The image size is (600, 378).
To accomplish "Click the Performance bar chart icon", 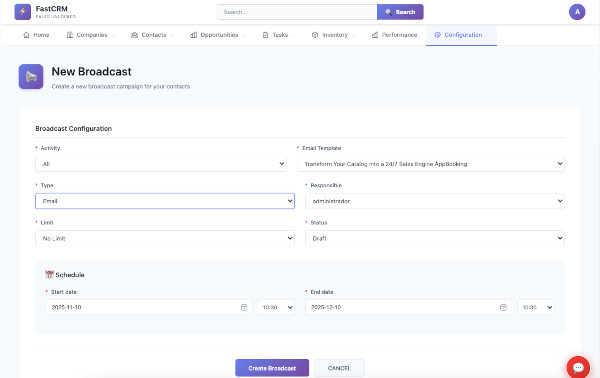I will click(x=375, y=35).
